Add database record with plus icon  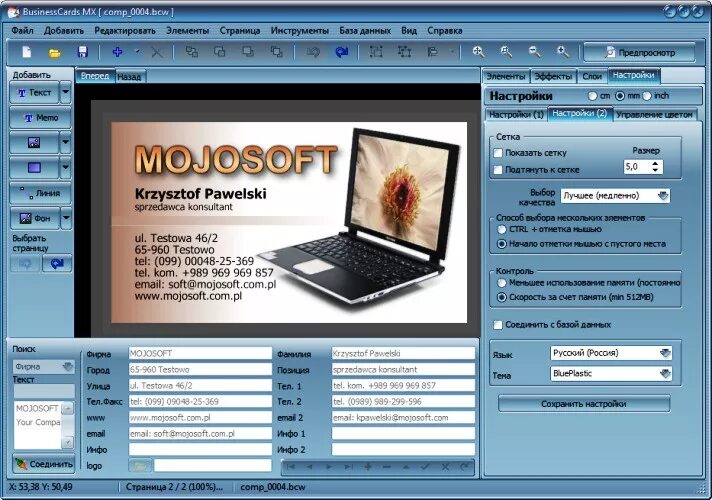click(368, 467)
